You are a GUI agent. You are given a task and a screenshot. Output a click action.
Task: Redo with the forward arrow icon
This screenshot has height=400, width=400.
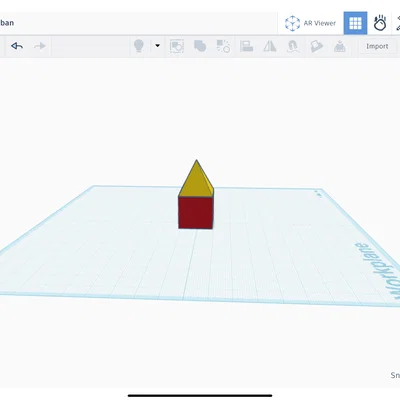40,46
